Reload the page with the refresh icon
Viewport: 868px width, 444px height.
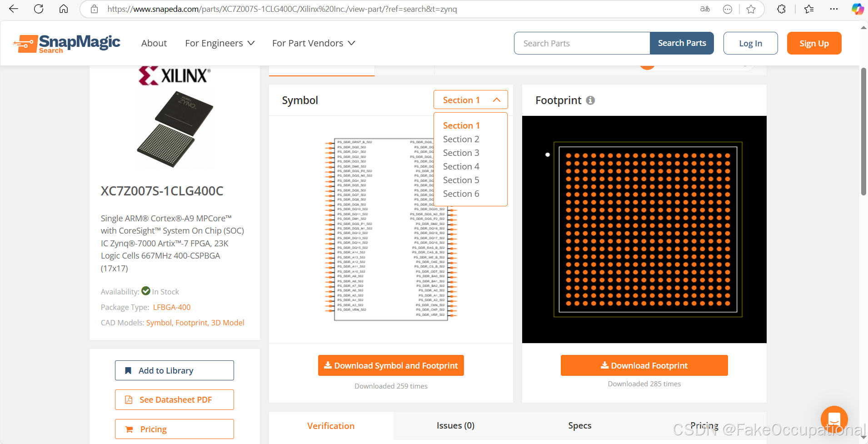click(39, 9)
